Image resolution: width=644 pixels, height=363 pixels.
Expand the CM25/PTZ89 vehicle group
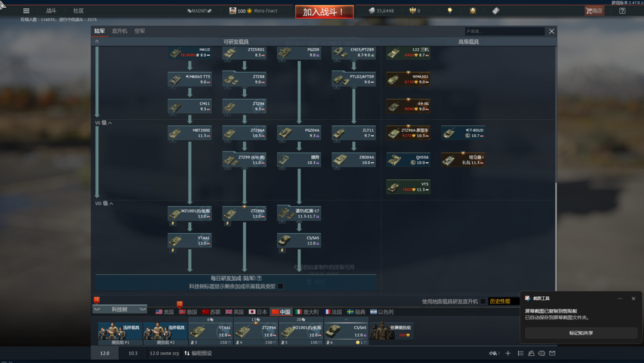tap(354, 52)
